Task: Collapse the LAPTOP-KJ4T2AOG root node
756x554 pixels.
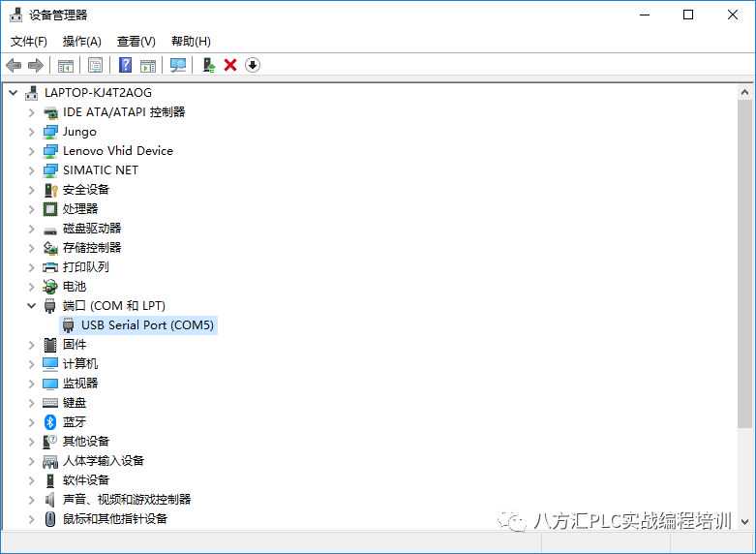Action: [x=13, y=93]
